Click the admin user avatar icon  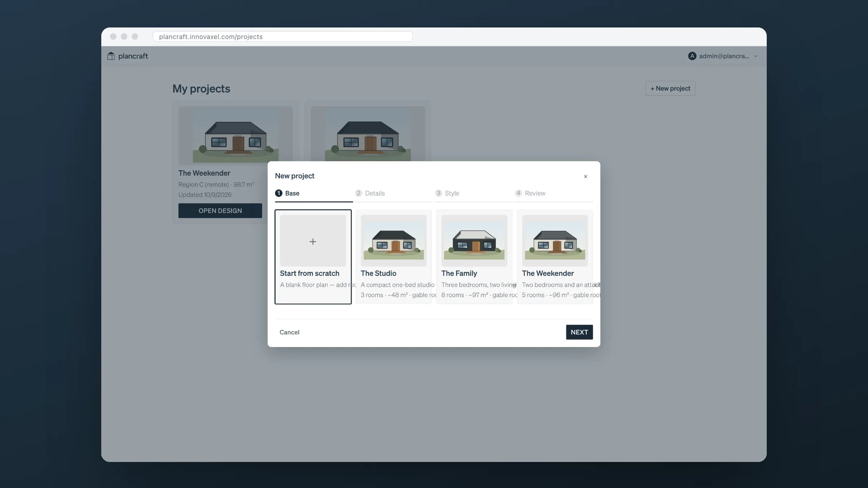pos(692,56)
